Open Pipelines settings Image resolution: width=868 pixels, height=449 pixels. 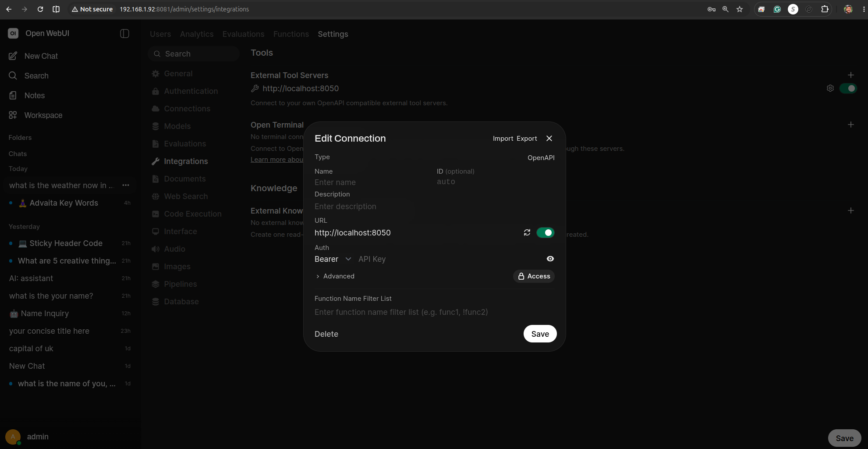[x=180, y=284]
